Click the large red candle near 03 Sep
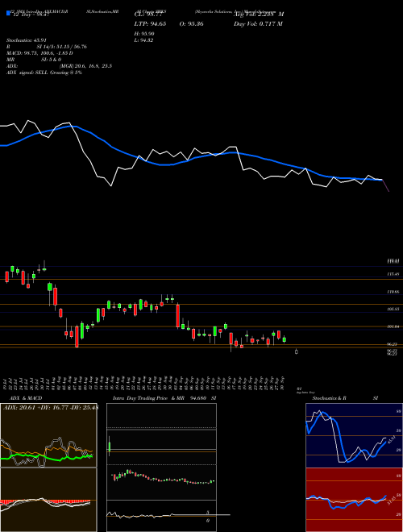This screenshot has height=532, width=403. 178,316
